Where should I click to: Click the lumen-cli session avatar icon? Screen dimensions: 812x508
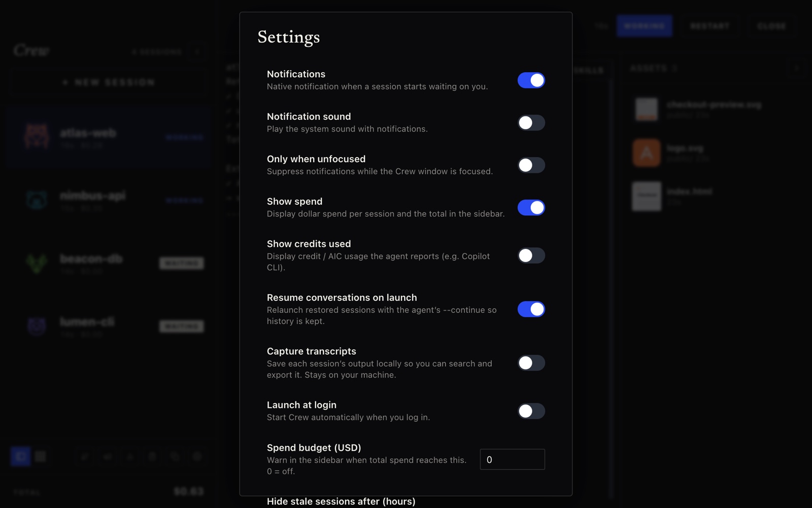tap(37, 326)
